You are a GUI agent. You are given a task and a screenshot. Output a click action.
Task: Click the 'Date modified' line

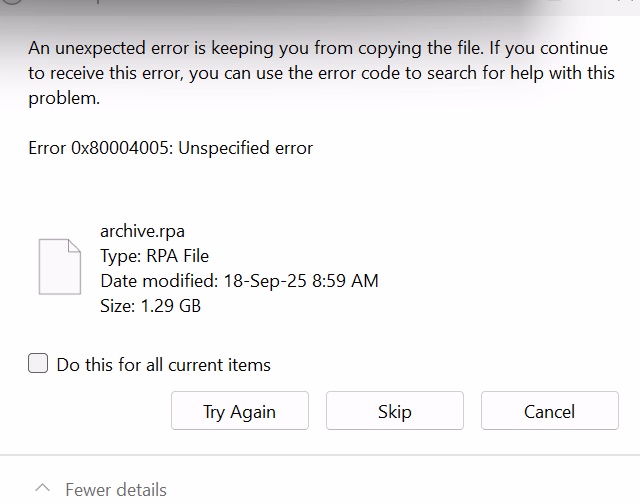click(x=239, y=281)
